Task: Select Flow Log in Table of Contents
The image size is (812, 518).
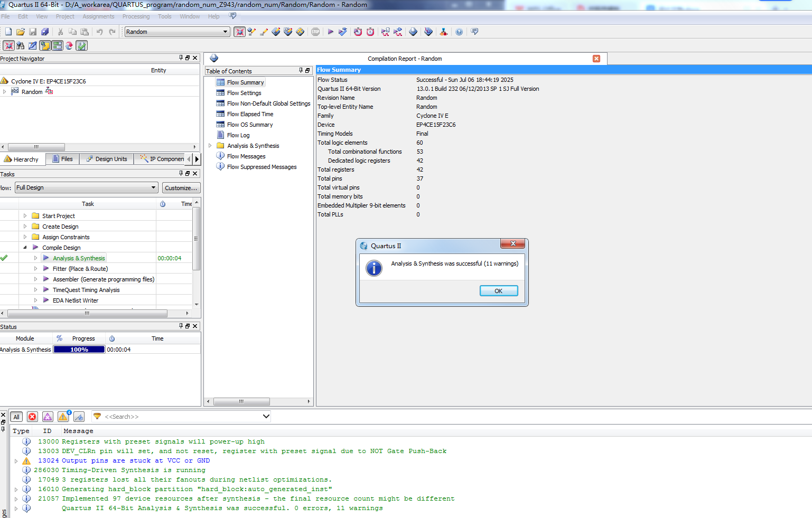Action: tap(238, 135)
